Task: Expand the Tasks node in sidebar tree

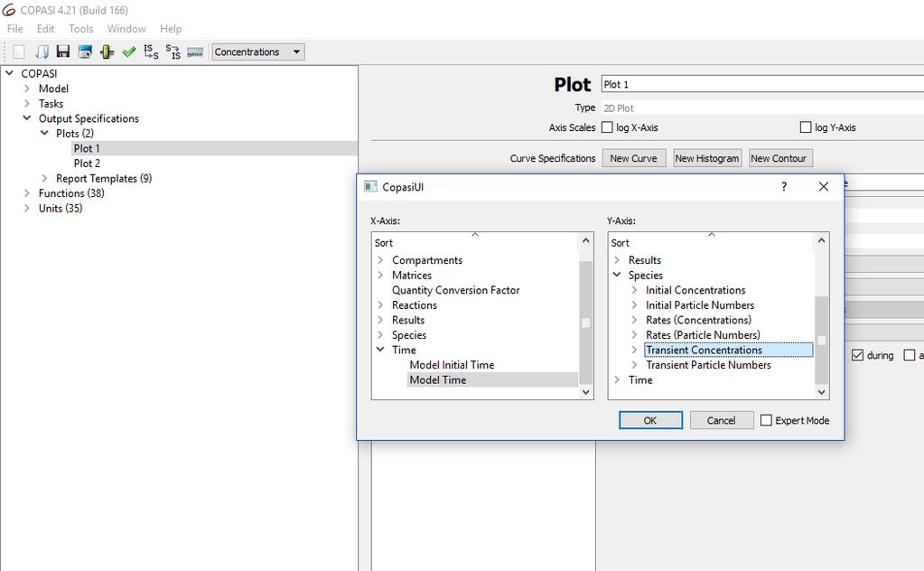Action: [26, 103]
